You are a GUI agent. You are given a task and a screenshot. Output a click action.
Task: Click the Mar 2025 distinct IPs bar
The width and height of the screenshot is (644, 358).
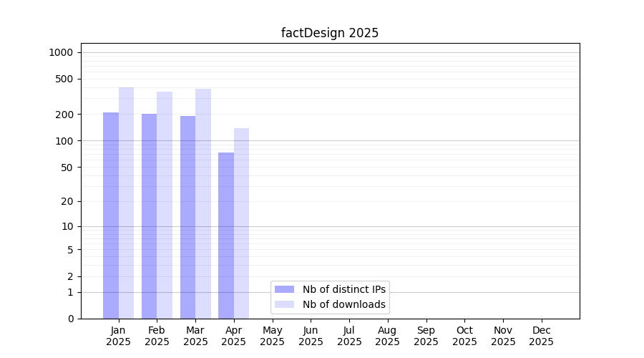[x=187, y=217]
